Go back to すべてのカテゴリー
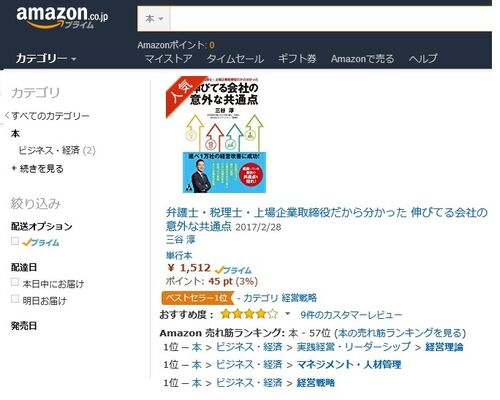500x400 pixels. click(x=47, y=116)
